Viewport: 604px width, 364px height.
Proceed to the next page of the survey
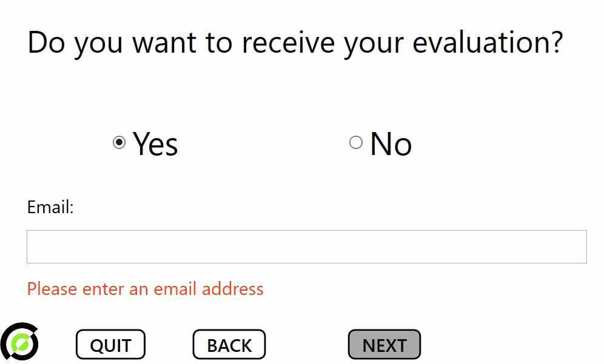click(384, 345)
